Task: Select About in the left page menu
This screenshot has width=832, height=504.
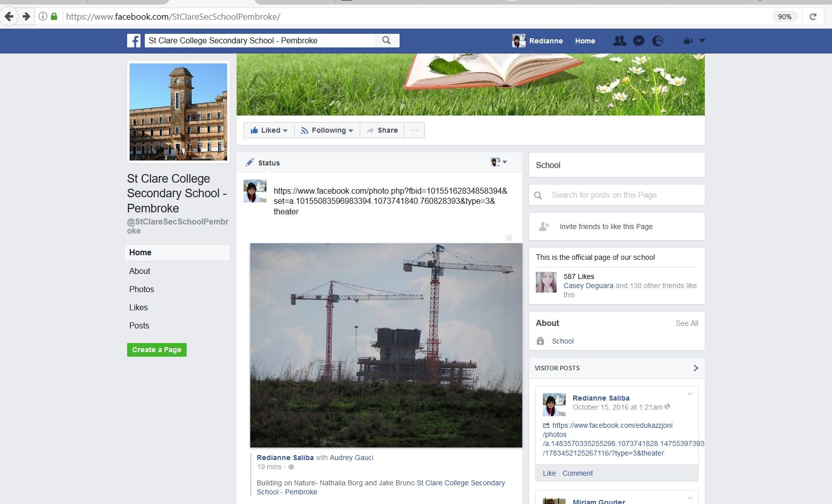Action: click(140, 271)
